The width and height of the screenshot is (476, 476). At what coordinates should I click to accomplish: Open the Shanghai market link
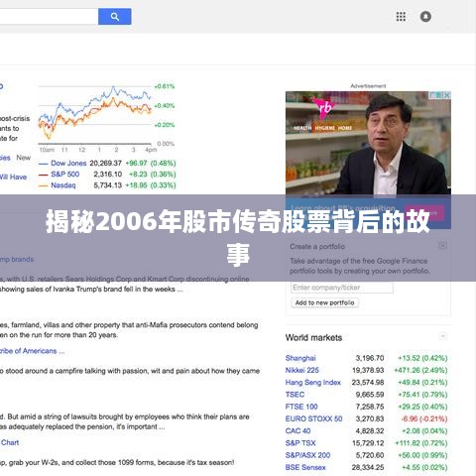300,358
